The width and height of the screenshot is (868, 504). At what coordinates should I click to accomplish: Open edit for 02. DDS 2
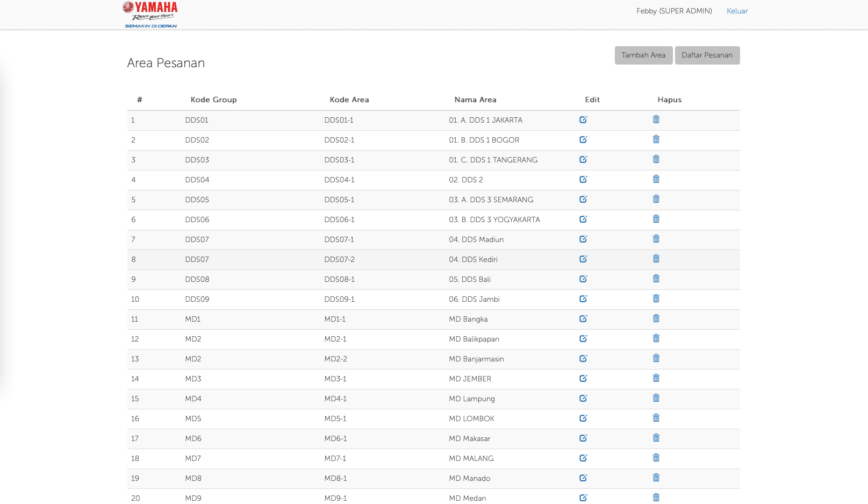coord(583,179)
